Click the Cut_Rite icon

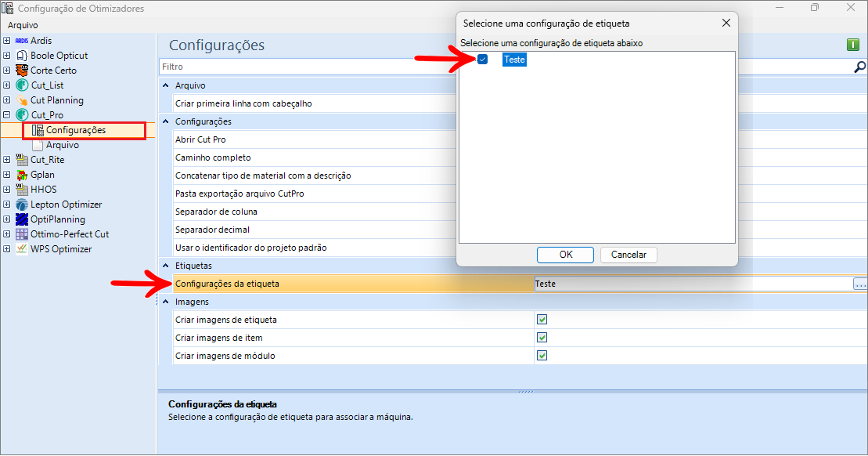coord(22,160)
